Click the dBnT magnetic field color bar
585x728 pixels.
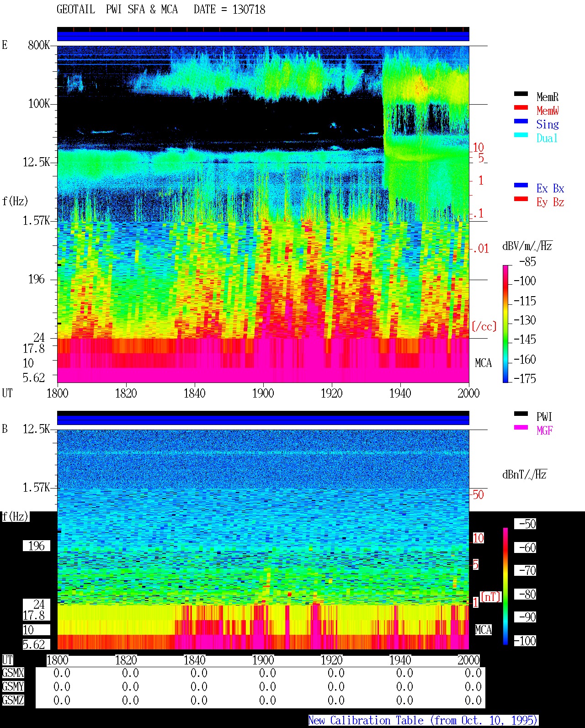tap(505, 586)
